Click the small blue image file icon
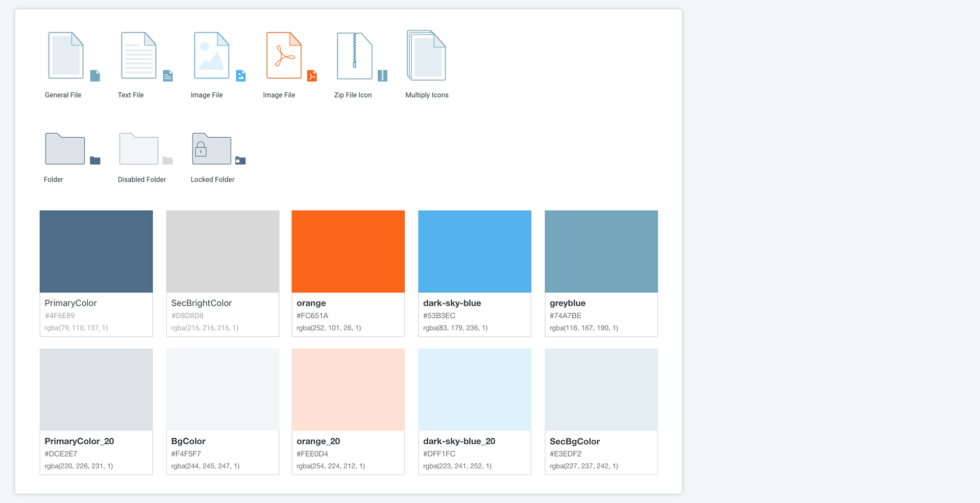Screen dimensions: 980x503 [241, 76]
